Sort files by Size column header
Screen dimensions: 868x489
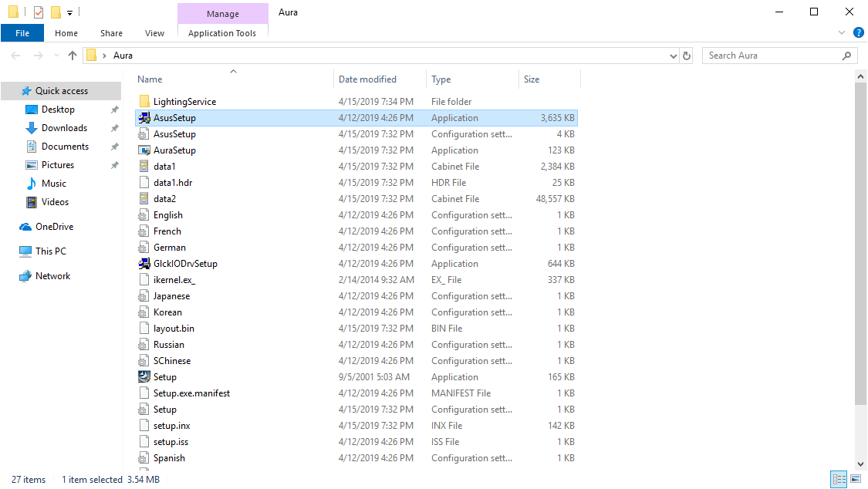coord(549,79)
